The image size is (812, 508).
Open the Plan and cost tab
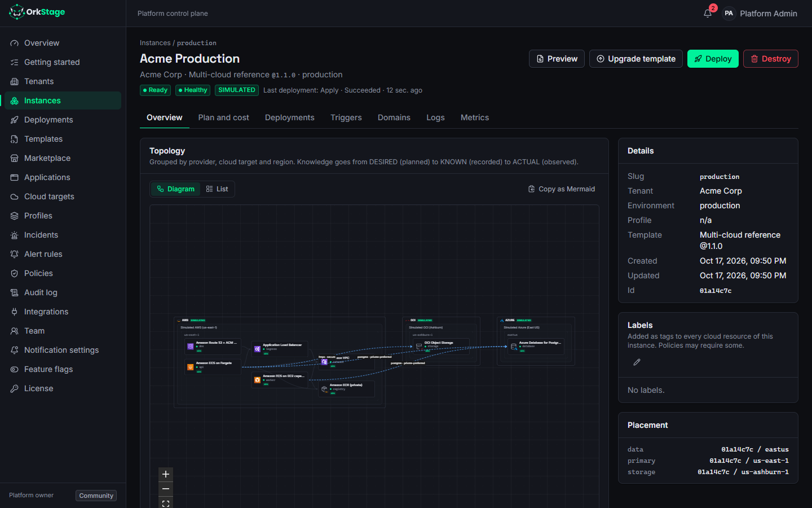(224, 117)
